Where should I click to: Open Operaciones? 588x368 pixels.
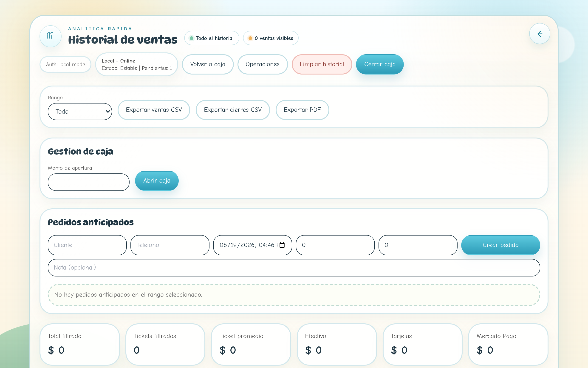[x=262, y=64]
